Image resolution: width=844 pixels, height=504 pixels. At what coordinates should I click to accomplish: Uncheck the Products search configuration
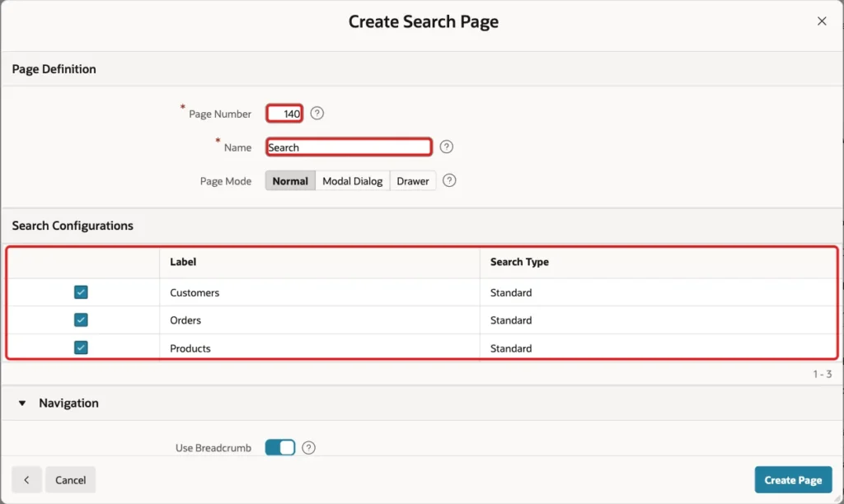coord(81,348)
